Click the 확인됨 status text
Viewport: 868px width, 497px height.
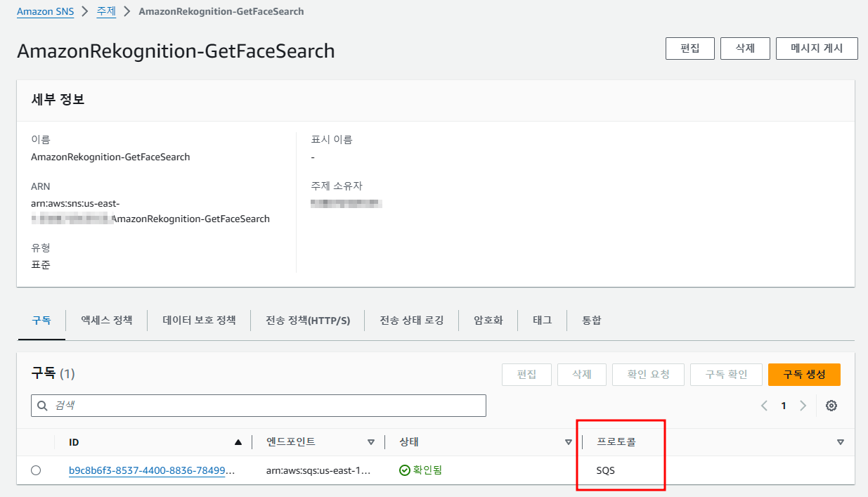pyautogui.click(x=427, y=470)
